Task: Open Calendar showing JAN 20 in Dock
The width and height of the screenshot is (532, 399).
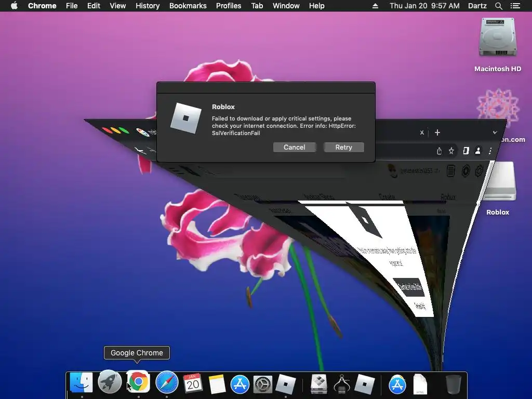Action: pyautogui.click(x=193, y=383)
